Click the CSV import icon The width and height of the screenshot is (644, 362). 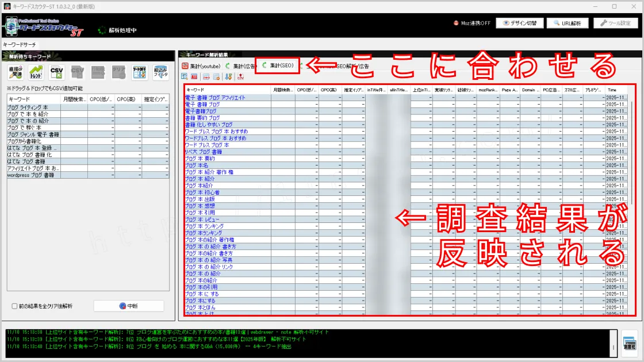pyautogui.click(x=56, y=72)
